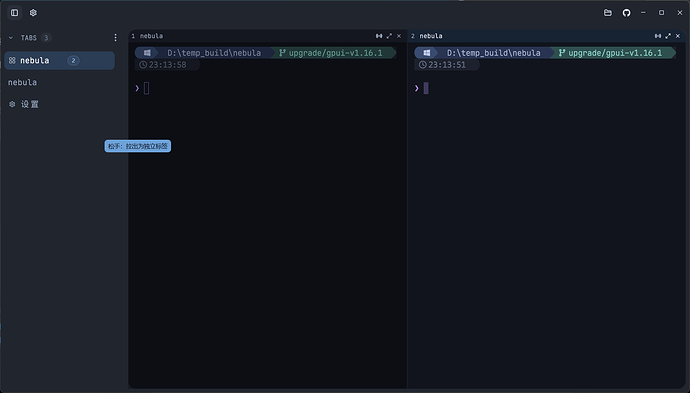The image size is (690, 393).
Task: Click the blue drag hint tooltip
Action: (138, 146)
